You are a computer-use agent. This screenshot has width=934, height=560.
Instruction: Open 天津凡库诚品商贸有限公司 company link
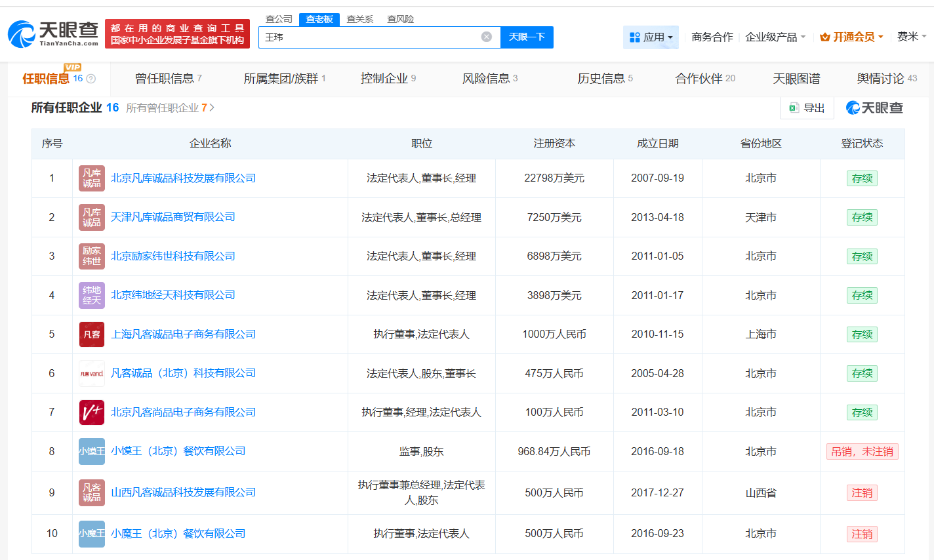click(x=173, y=217)
